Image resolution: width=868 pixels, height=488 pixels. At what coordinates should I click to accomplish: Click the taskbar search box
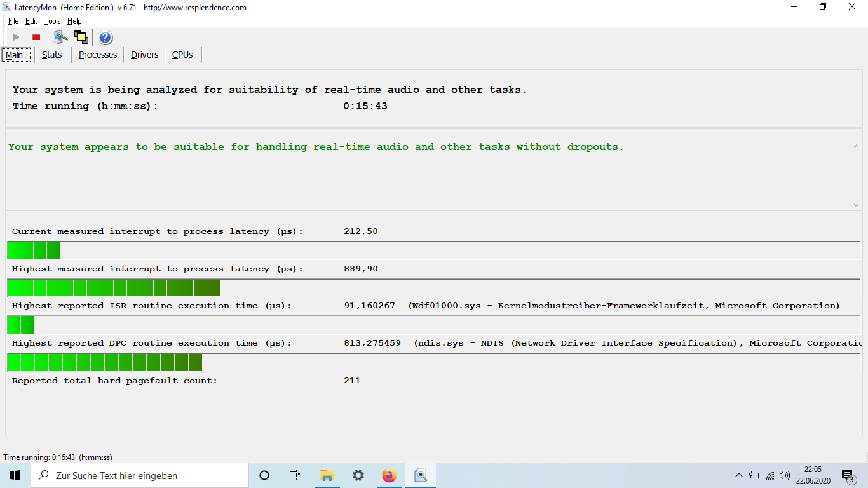(140, 475)
